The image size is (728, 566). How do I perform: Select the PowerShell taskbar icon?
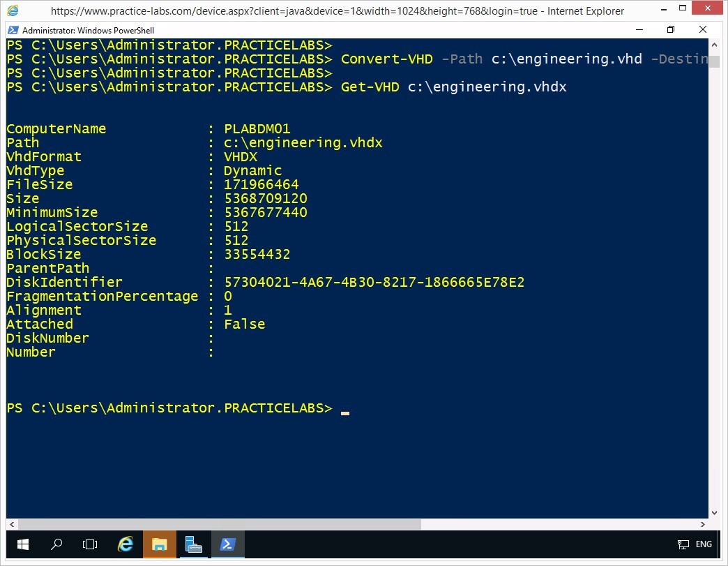[227, 544]
